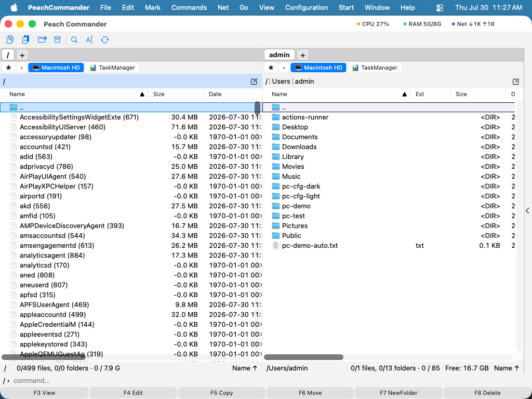Viewport: 532px width, 399px height.
Task: Click the F5 Copy button
Action: 221,393
